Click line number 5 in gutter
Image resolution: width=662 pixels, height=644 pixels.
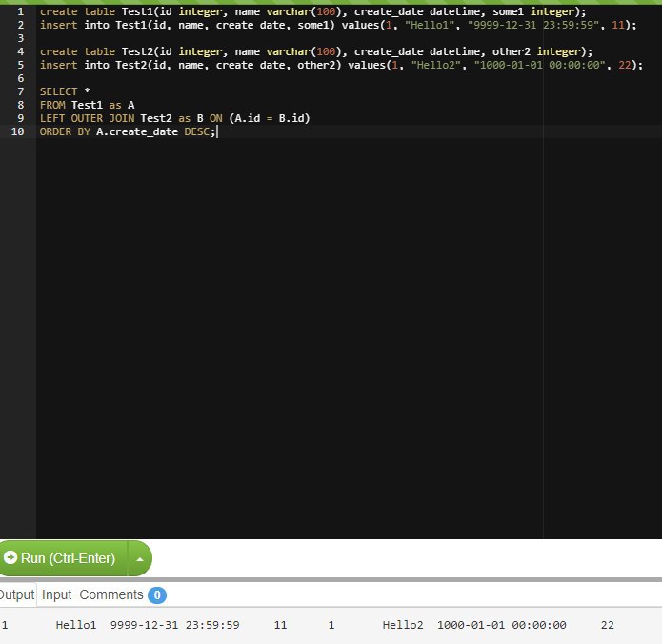pos(21,65)
